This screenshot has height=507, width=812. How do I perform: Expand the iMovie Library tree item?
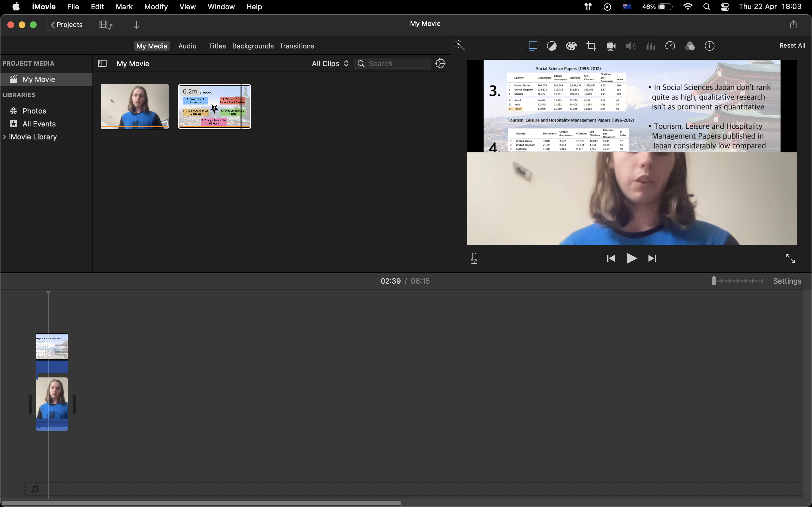4,137
